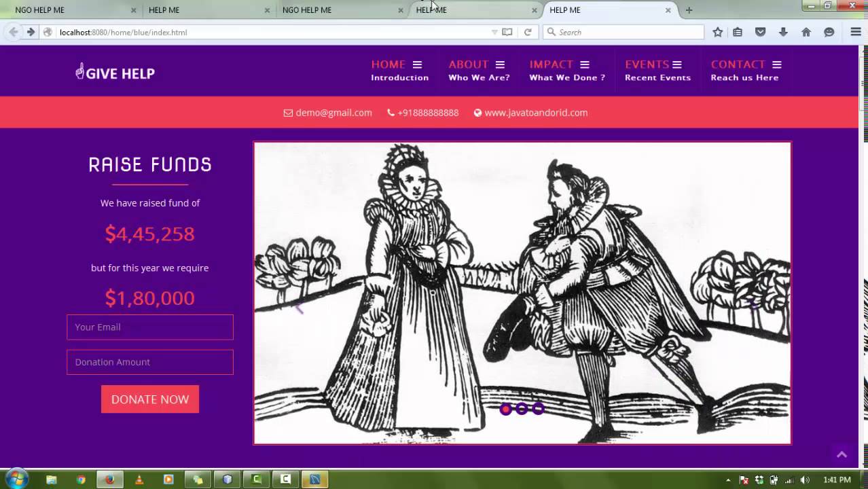
Task: Go to the Firefox home page icon
Action: point(806,32)
